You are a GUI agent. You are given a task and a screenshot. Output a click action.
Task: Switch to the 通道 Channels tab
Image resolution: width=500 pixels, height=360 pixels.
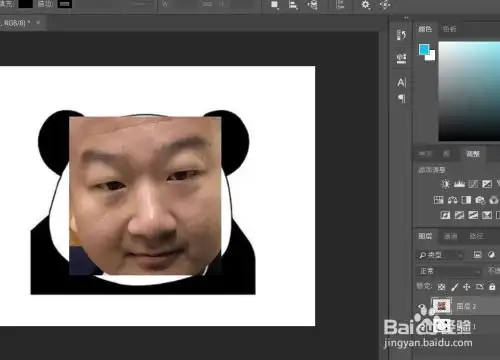(x=451, y=236)
